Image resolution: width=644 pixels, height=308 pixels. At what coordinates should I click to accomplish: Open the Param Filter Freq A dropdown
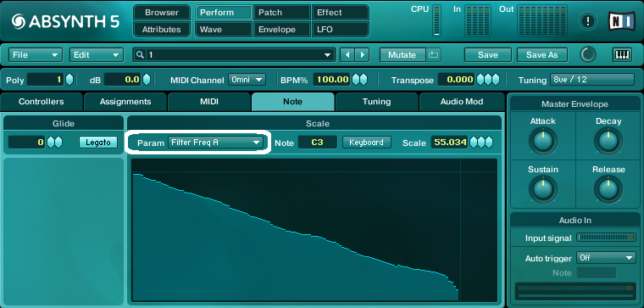(x=215, y=143)
